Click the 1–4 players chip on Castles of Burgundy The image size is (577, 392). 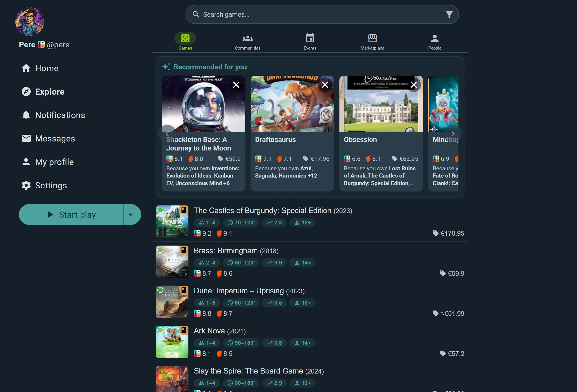click(x=207, y=223)
